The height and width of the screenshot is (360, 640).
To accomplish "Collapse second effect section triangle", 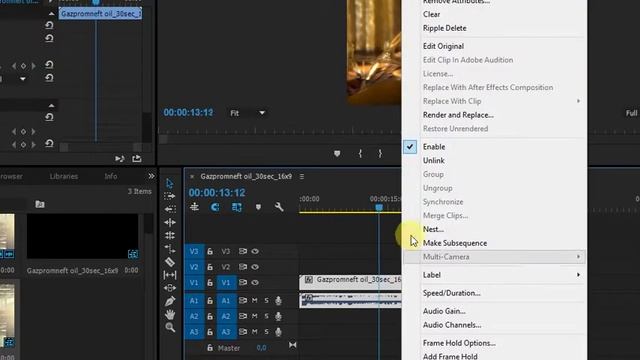I will coord(51,105).
